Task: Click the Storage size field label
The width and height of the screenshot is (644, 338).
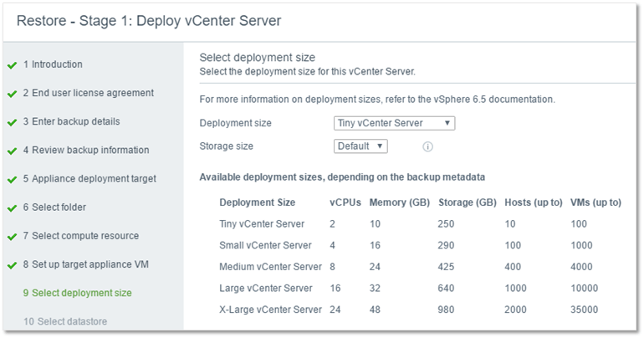Action: (227, 146)
